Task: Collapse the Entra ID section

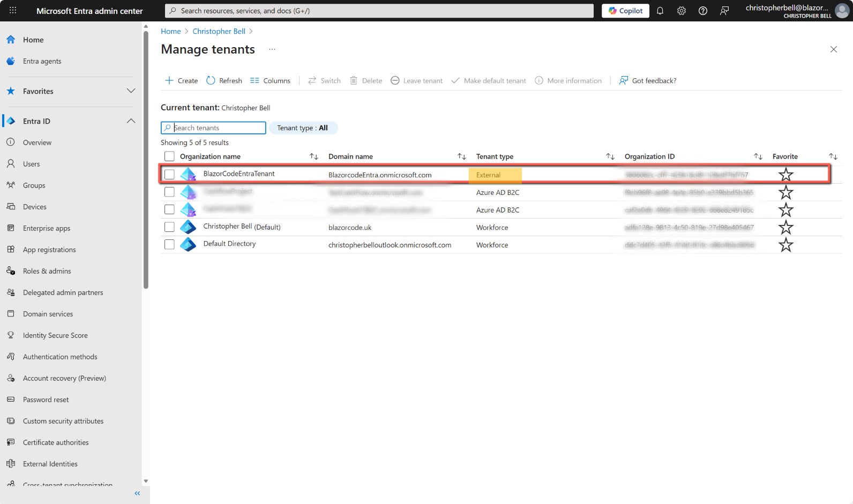Action: click(x=131, y=121)
